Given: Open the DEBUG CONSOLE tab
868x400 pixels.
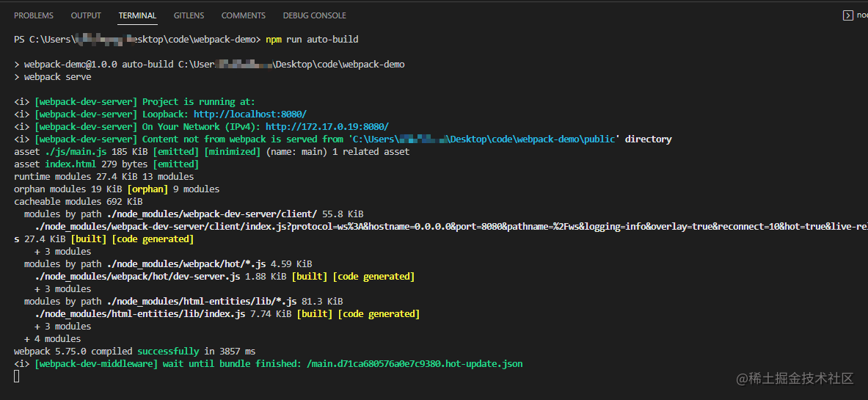Looking at the screenshot, I should pyautogui.click(x=315, y=15).
